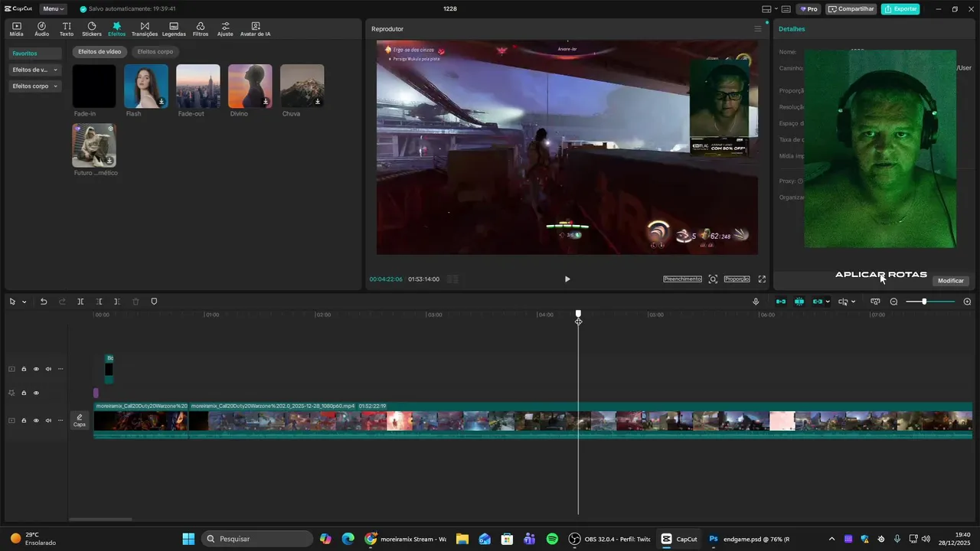
Task: Click the split clip tool
Action: tap(80, 302)
